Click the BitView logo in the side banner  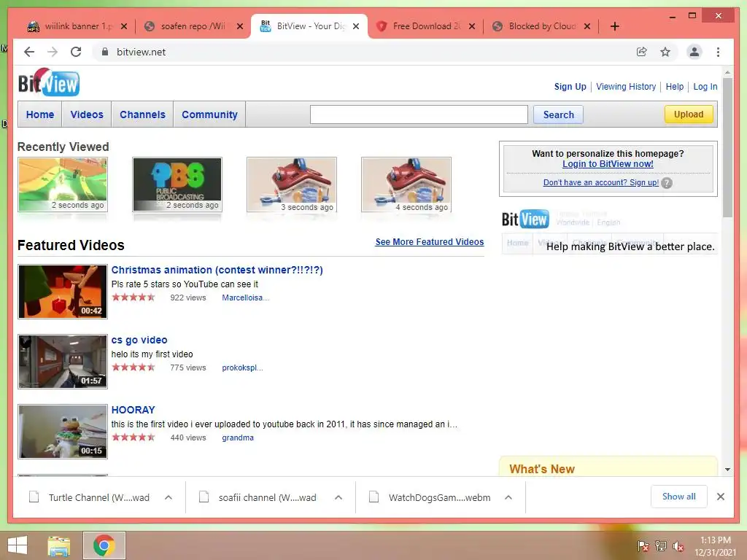pyautogui.click(x=525, y=219)
